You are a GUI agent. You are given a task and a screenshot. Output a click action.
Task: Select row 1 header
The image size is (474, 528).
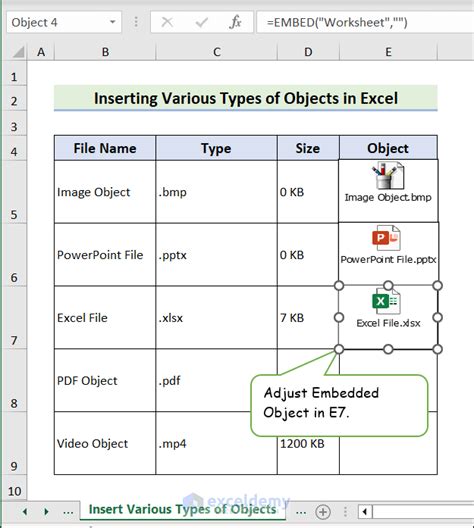pos(14,73)
